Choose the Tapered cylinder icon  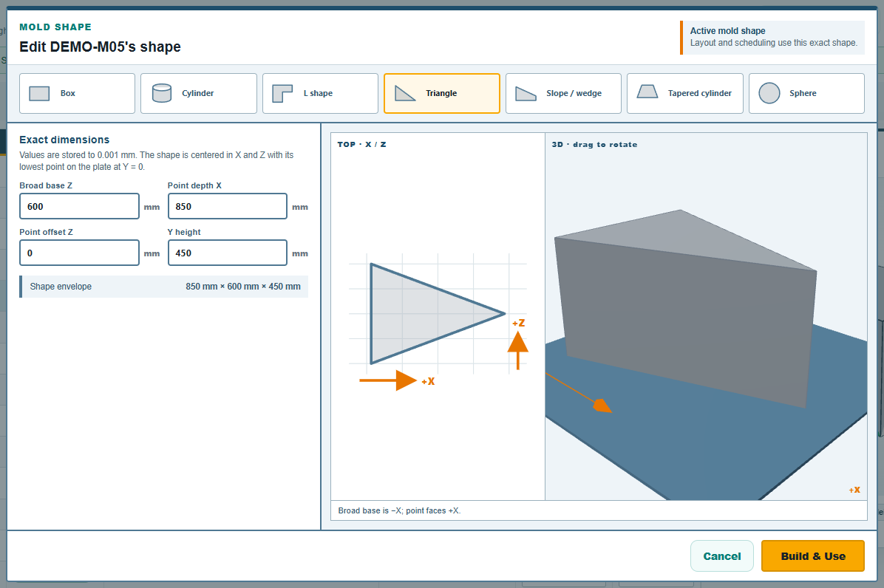647,92
